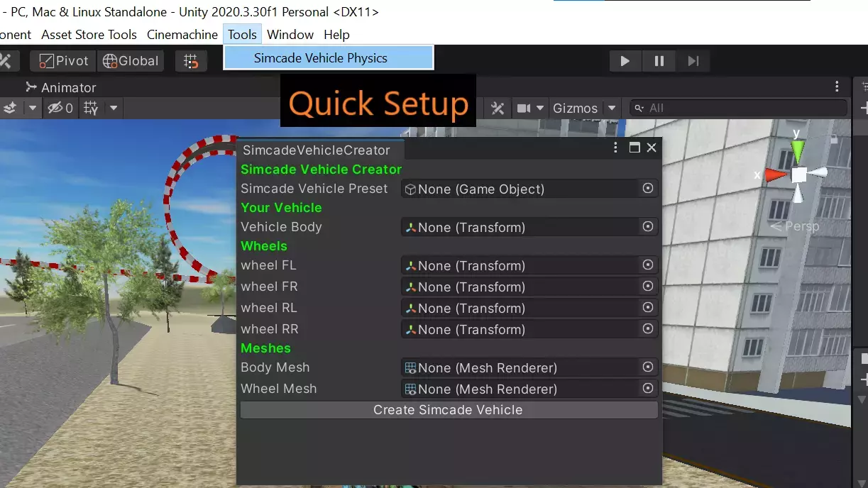This screenshot has height=488, width=868.
Task: Open scene view three-dot options menu
Action: (x=837, y=87)
